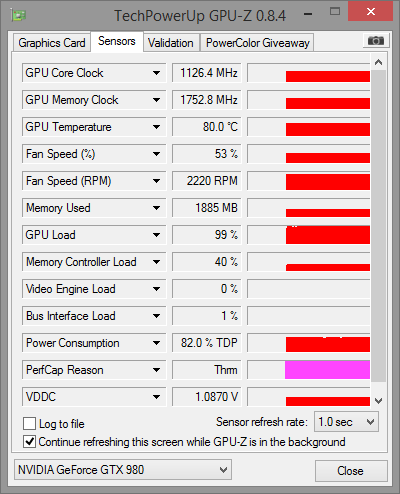Click the GPU-Z app icon in title bar

pos(18,15)
